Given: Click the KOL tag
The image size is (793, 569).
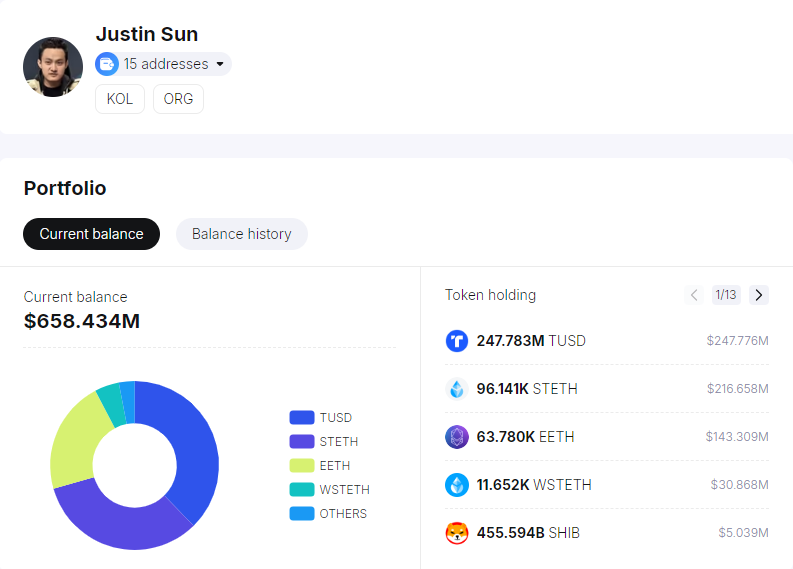Looking at the screenshot, I should [120, 99].
